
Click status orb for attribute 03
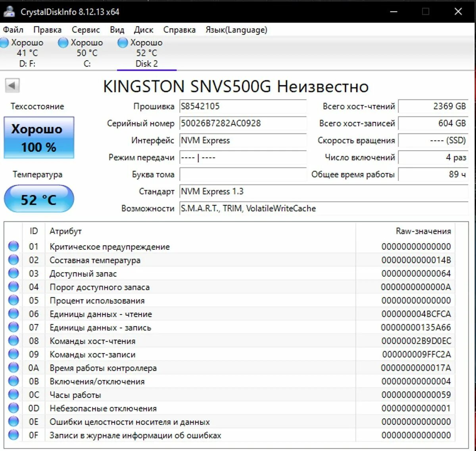pos(13,273)
